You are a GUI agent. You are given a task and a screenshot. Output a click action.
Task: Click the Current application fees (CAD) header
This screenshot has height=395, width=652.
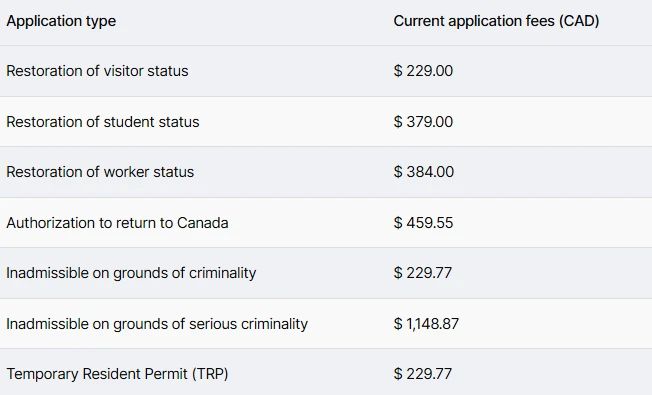click(x=496, y=21)
